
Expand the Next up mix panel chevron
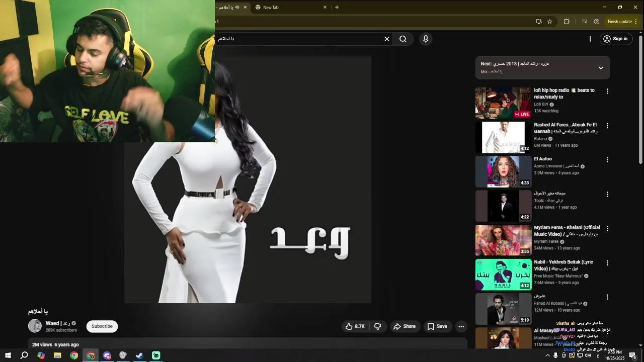coord(601,68)
